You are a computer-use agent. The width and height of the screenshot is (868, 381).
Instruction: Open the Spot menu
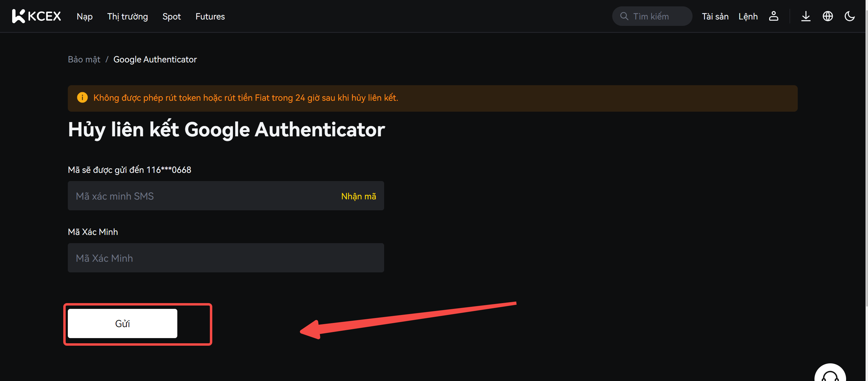coord(172,16)
